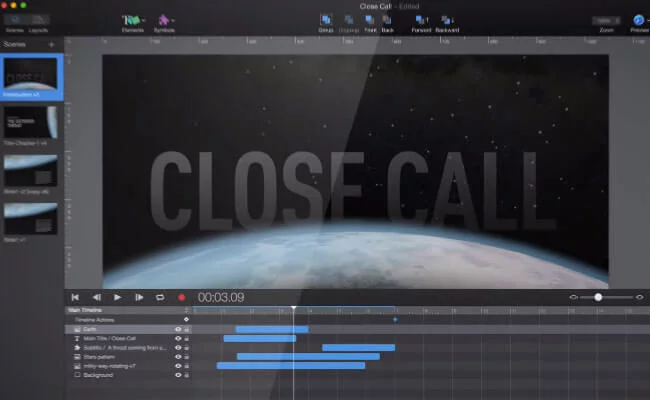650x400 pixels.
Task: Select the Background layer row
Action: point(129,375)
